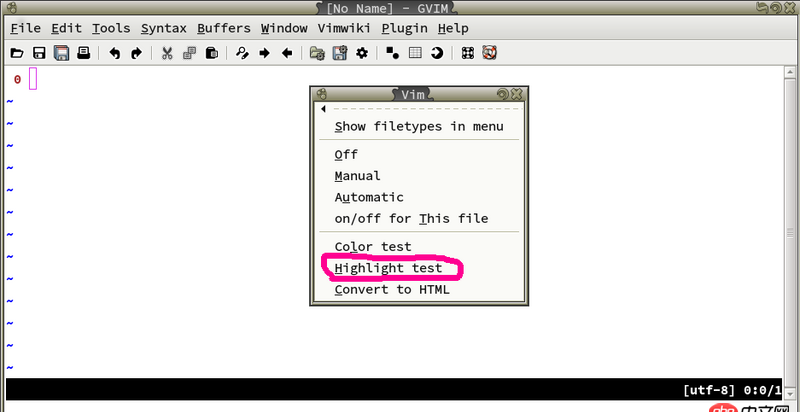800x412 pixels.
Task: Click the Find and Replace icon
Action: point(242,53)
